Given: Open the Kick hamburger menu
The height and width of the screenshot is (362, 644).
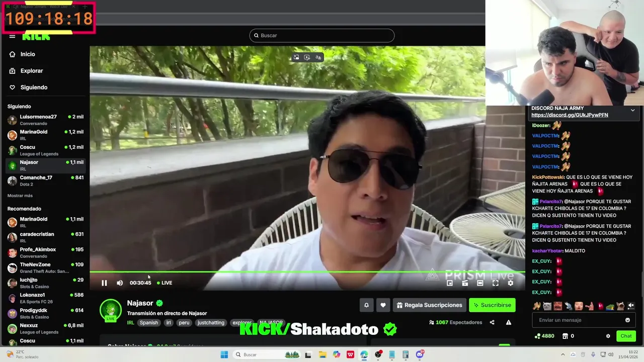Looking at the screenshot, I should (12, 36).
